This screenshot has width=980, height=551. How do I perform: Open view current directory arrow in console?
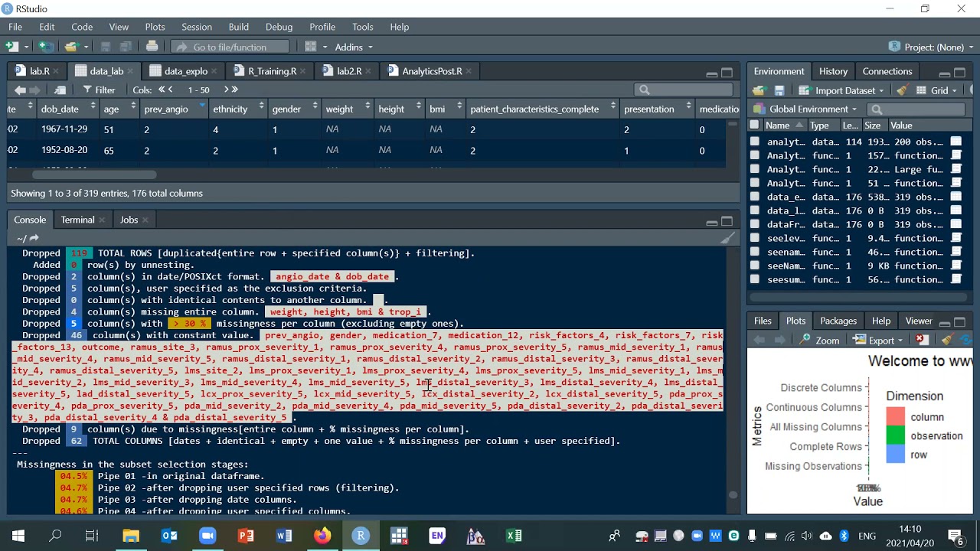coord(34,238)
